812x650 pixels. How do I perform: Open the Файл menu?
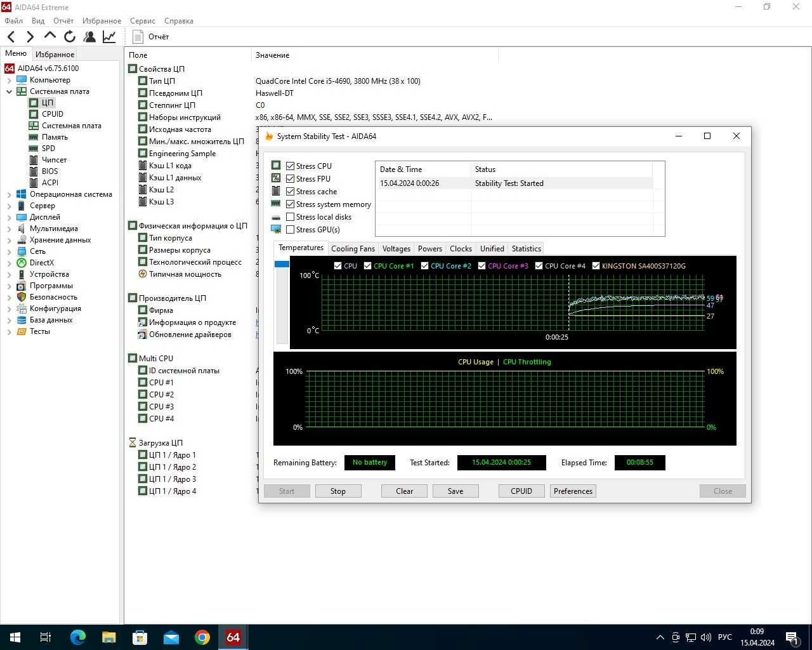pos(13,21)
